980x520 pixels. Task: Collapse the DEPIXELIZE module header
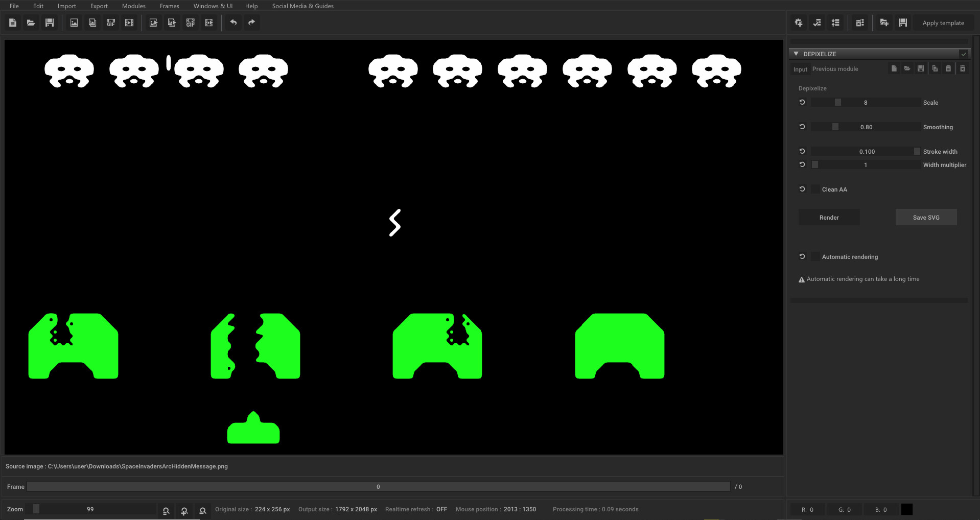pos(796,54)
